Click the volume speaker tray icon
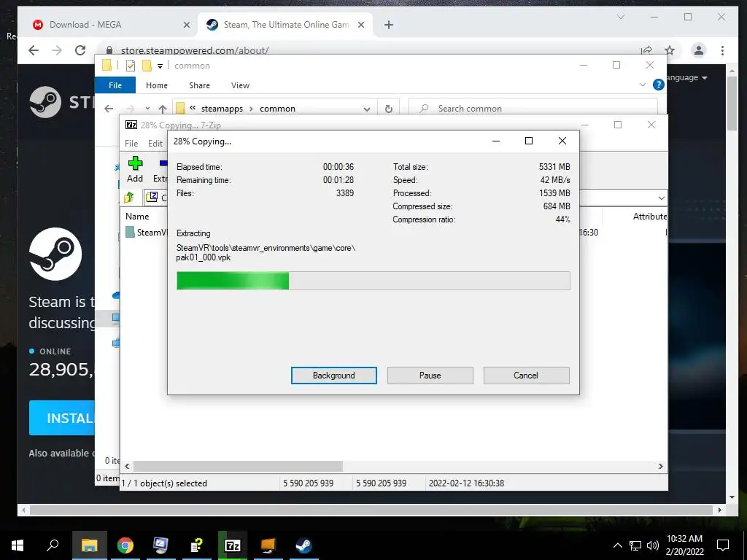 [x=653, y=545]
